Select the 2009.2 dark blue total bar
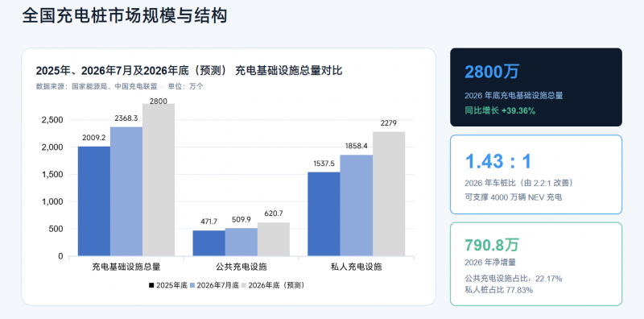Viewport: 644px width, 319px height. tap(94, 201)
